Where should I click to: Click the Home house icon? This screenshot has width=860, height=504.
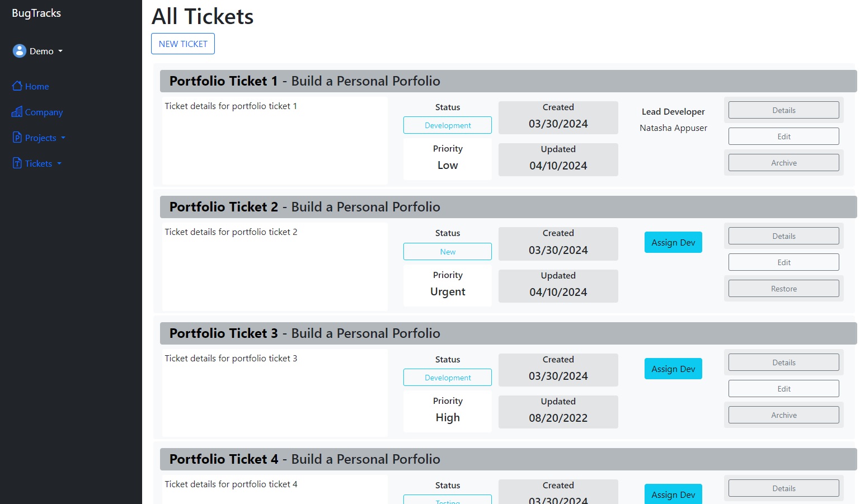(x=17, y=86)
